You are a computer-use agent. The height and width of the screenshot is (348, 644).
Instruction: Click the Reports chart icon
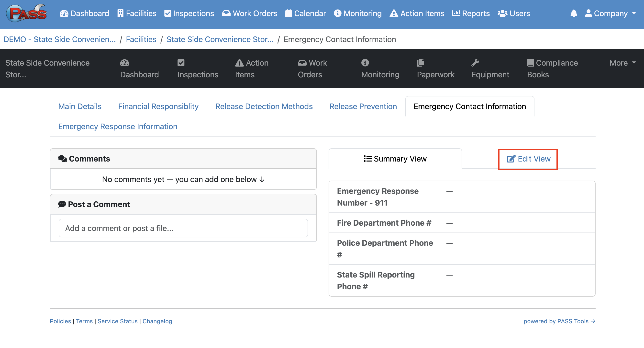(456, 13)
